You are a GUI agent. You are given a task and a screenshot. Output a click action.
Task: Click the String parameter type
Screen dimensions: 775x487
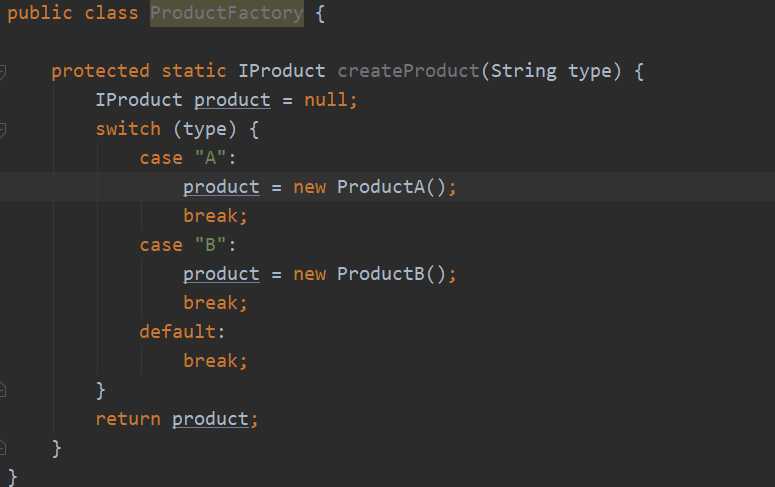(x=523, y=72)
